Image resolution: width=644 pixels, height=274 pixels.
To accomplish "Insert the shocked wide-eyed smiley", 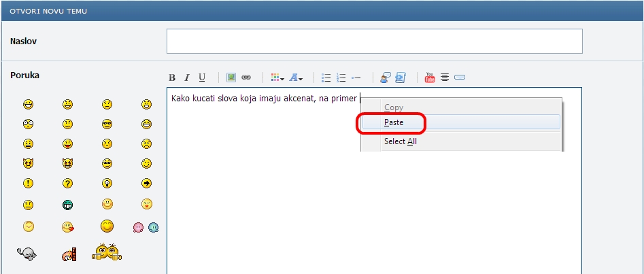I will (29, 124).
